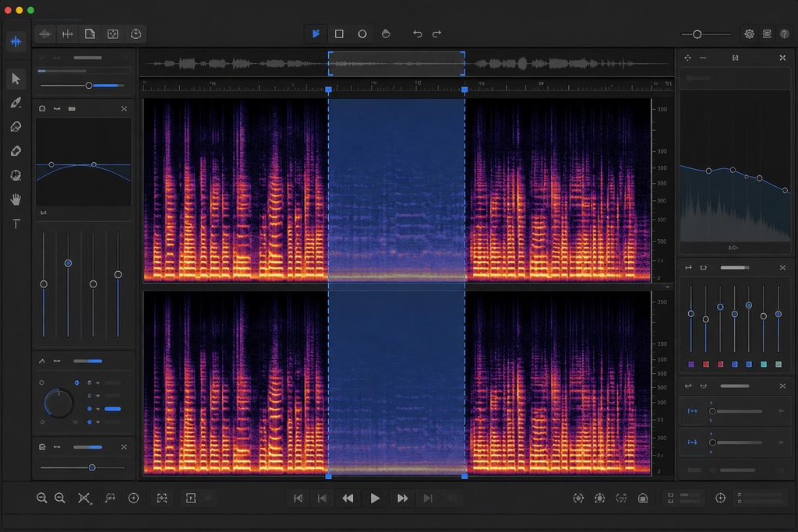Viewport: 798px width, 532px height.
Task: Click the fast-forward double-arrow button
Action: 402,498
